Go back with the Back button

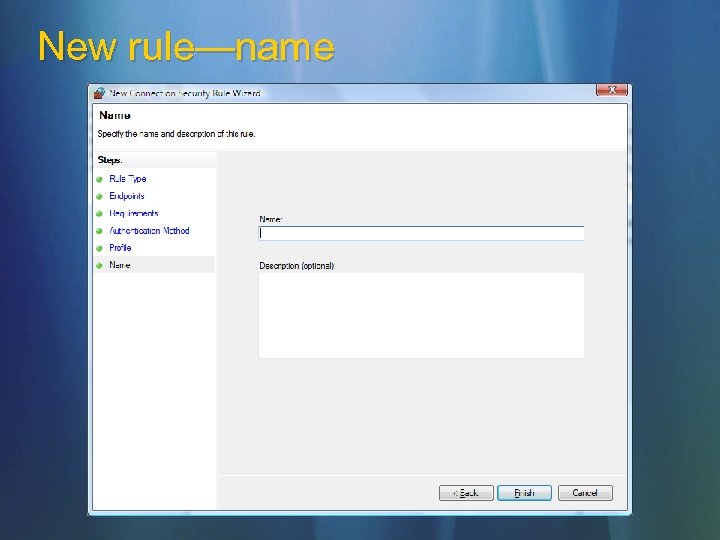[466, 493]
